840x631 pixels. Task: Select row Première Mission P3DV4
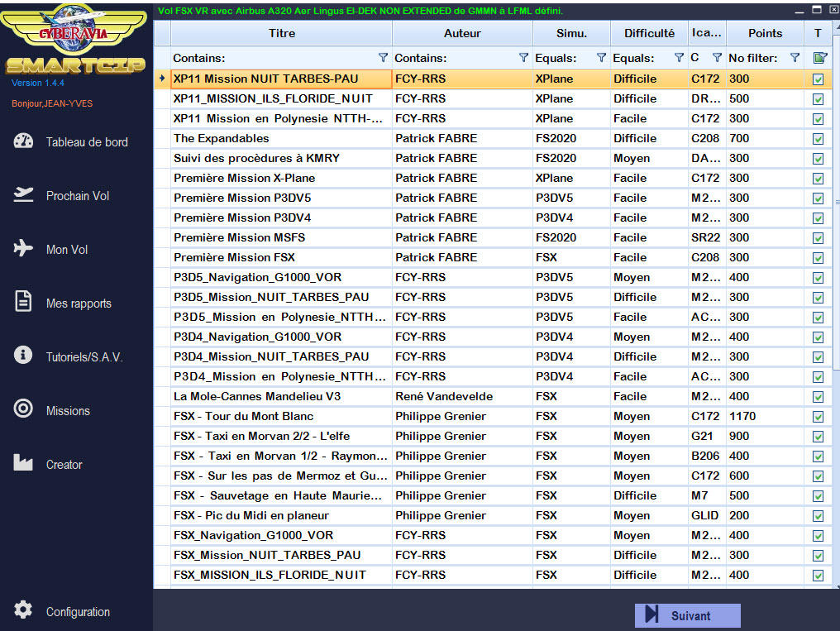pyautogui.click(x=493, y=218)
